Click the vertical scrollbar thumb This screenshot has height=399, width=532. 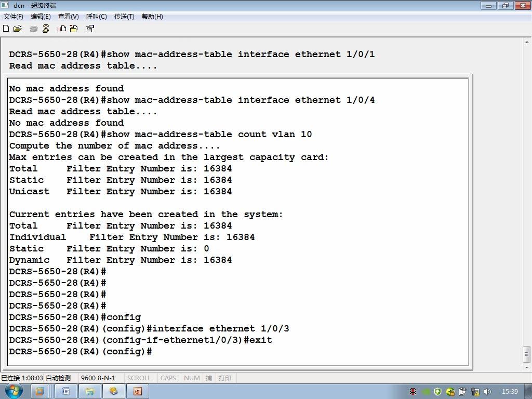point(527,354)
